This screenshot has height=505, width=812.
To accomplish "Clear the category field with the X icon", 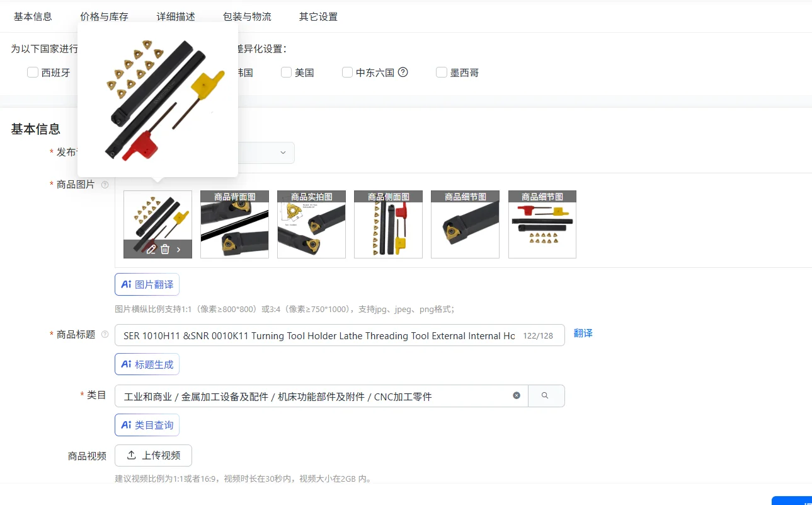I will (x=517, y=395).
